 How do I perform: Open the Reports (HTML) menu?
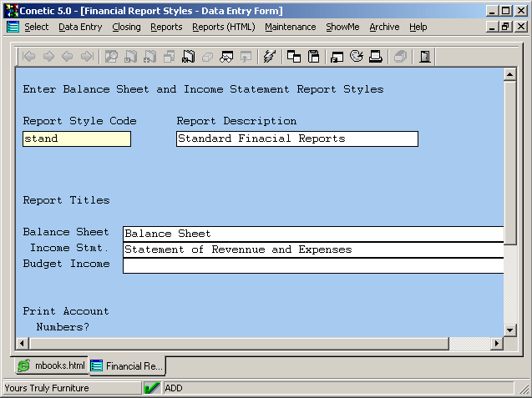223,27
